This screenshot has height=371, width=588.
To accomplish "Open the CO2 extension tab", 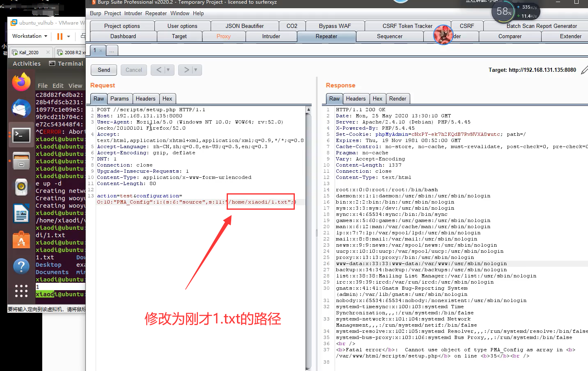I will tap(292, 26).
